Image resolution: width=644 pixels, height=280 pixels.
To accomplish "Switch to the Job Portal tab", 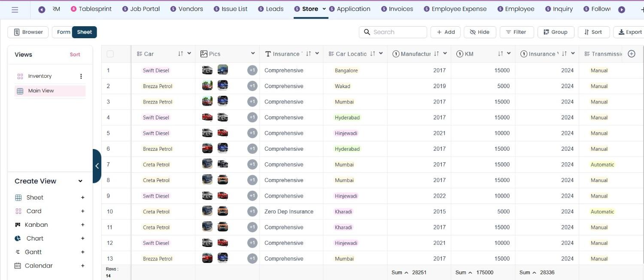I will tap(141, 9).
